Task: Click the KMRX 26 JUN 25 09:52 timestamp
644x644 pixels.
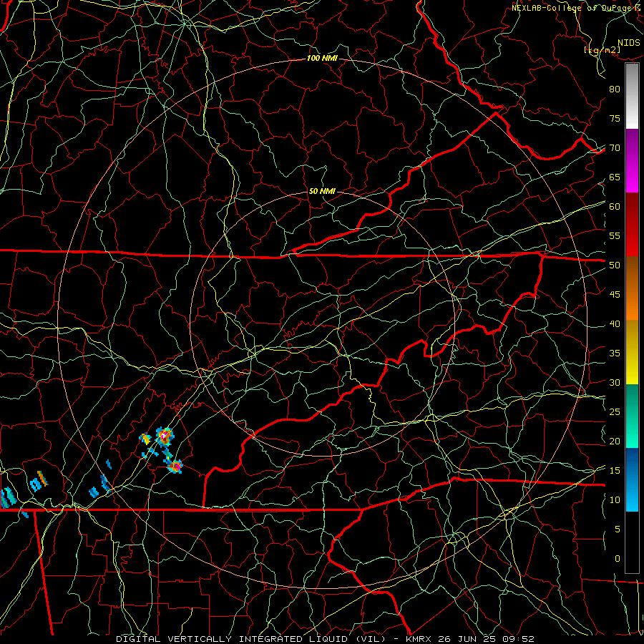Action: point(470,639)
